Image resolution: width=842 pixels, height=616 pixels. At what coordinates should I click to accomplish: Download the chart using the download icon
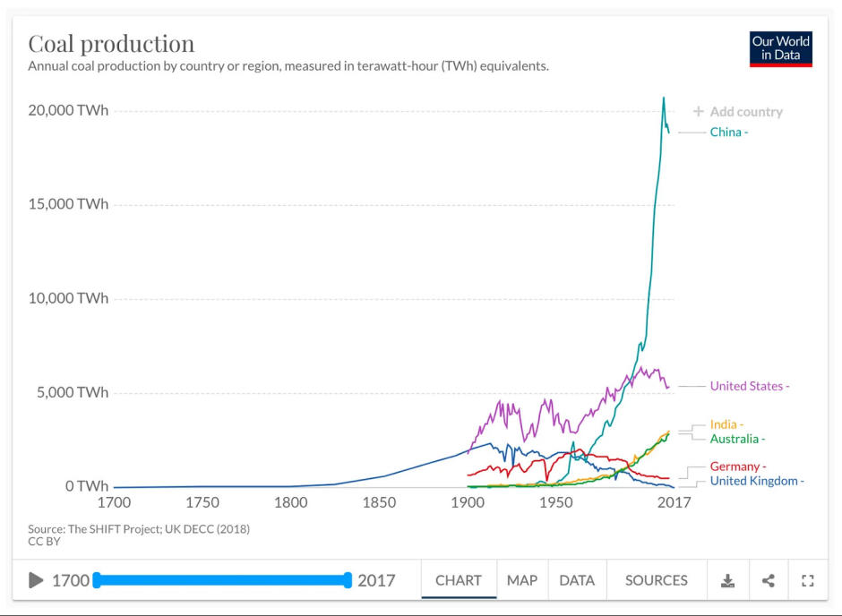point(727,580)
